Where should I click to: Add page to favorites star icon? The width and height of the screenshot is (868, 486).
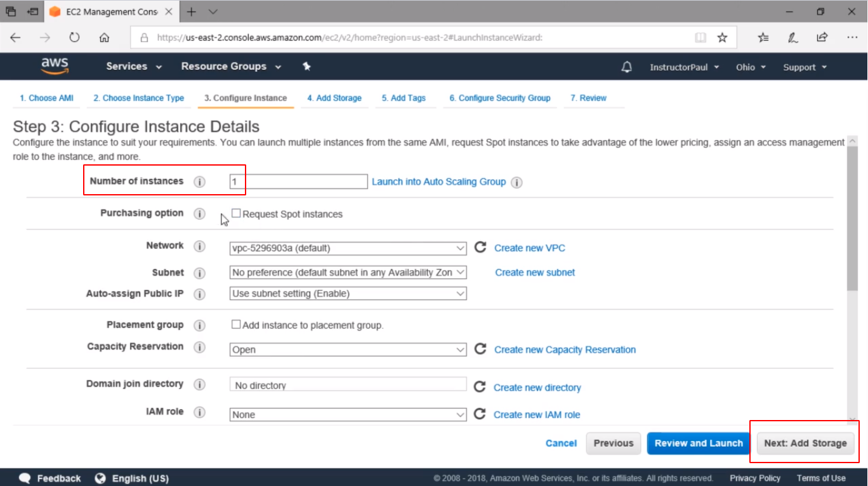click(x=722, y=37)
